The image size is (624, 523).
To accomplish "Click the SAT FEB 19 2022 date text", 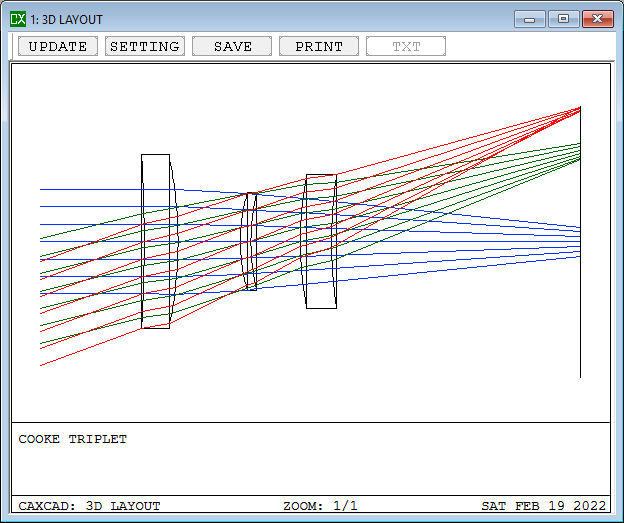I will (x=544, y=506).
